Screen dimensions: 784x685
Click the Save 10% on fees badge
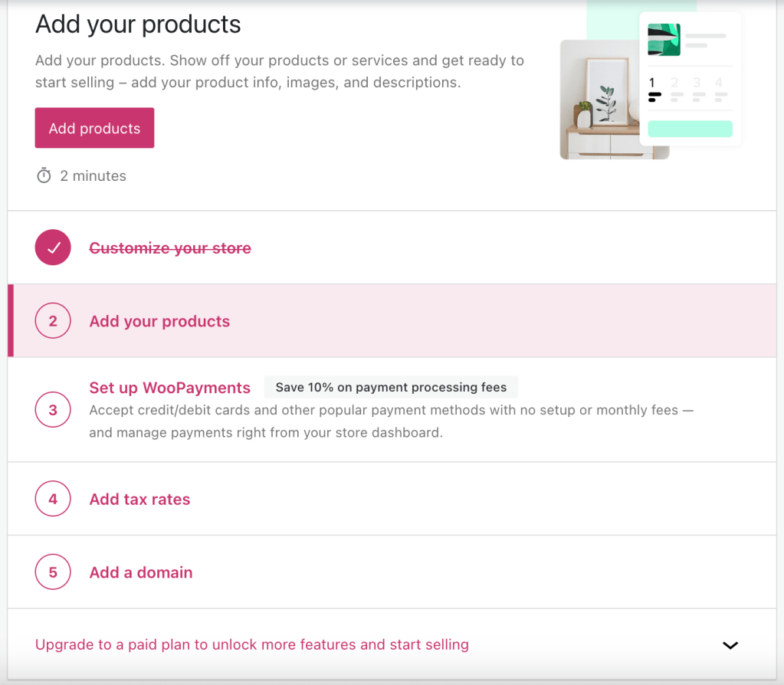click(x=391, y=388)
